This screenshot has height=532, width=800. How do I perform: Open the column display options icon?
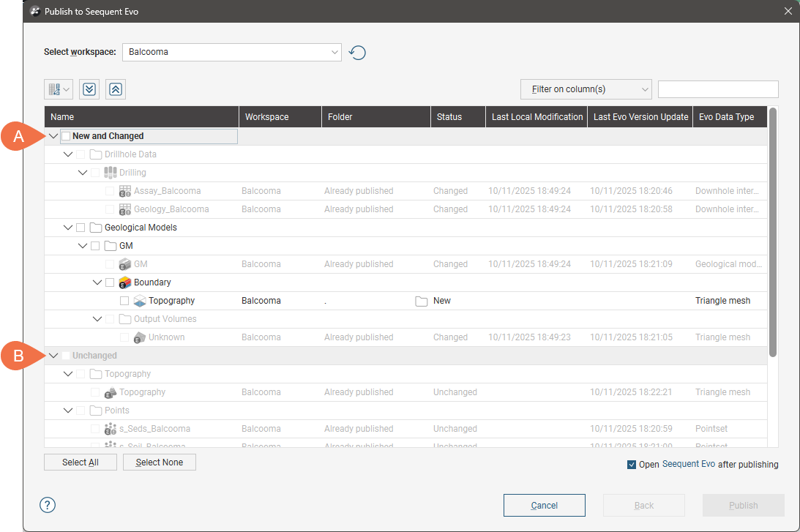pos(58,89)
